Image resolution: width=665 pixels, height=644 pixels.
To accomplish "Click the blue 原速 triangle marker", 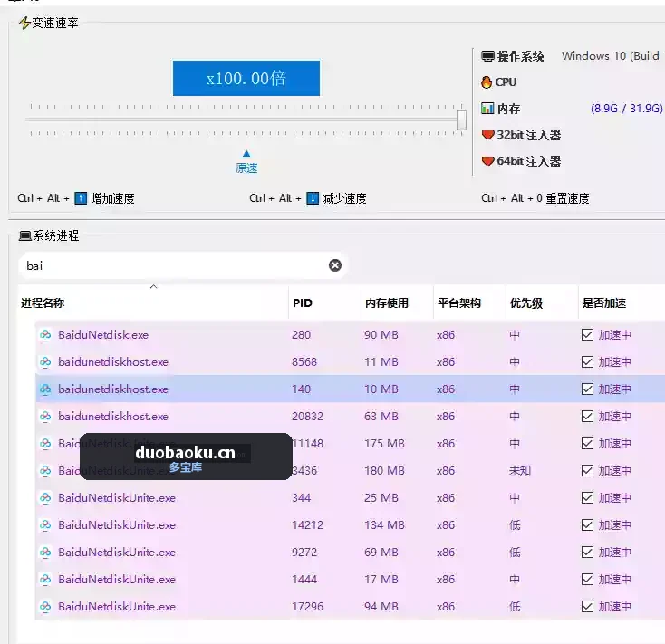I will click(x=246, y=153).
